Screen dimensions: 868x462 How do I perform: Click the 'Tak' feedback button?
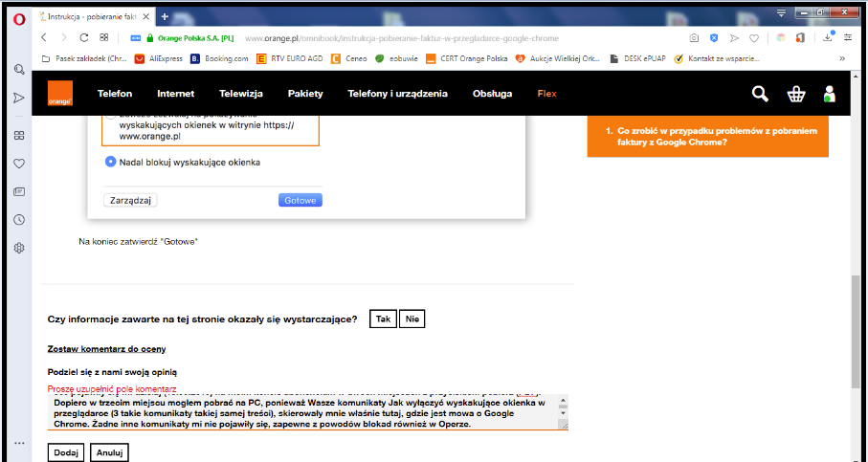(384, 319)
